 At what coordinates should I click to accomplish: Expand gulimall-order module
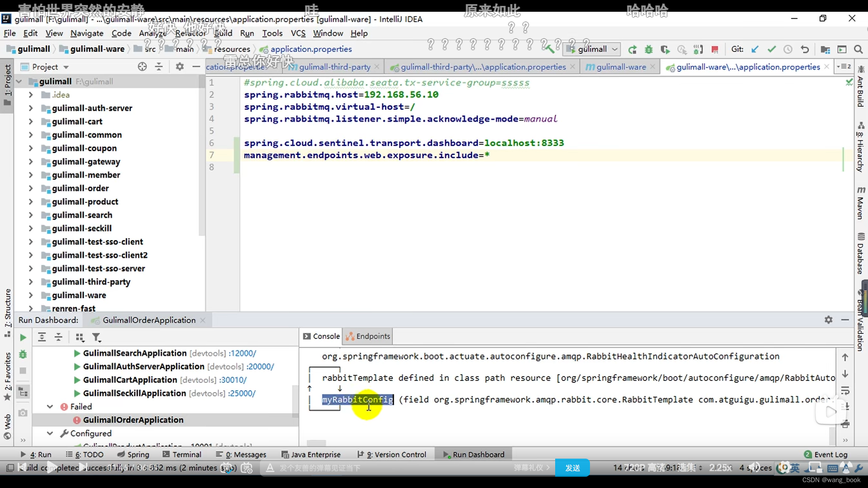31,188
